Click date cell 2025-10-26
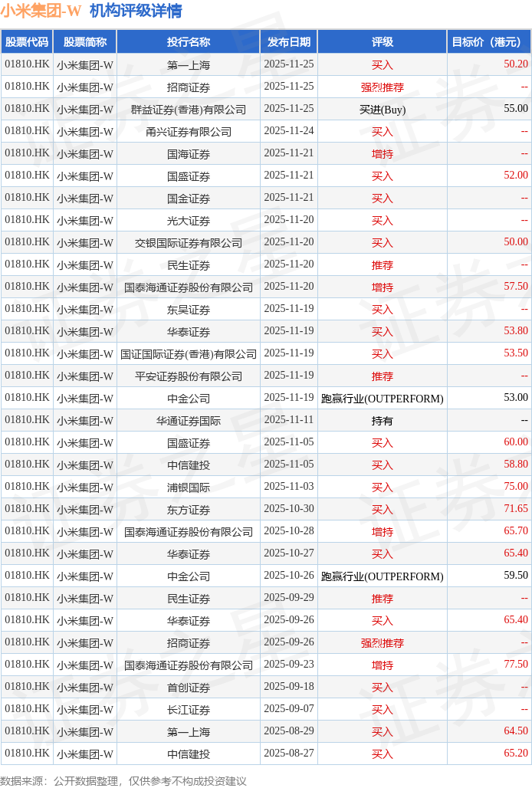Viewport: 532px width, 788px height. (289, 576)
